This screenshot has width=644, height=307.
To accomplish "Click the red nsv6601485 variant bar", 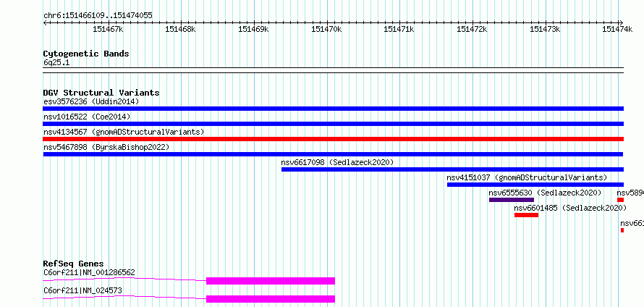I will [x=526, y=215].
